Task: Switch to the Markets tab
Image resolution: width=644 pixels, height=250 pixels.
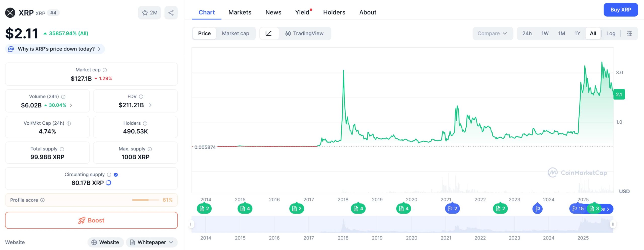Action: pos(240,12)
